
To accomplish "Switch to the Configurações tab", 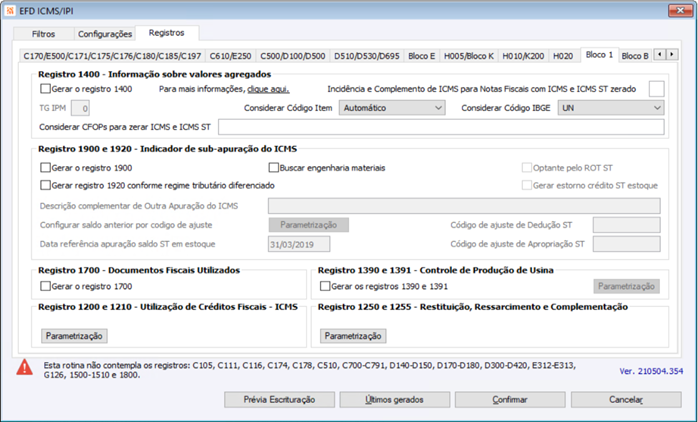I will click(x=105, y=34).
